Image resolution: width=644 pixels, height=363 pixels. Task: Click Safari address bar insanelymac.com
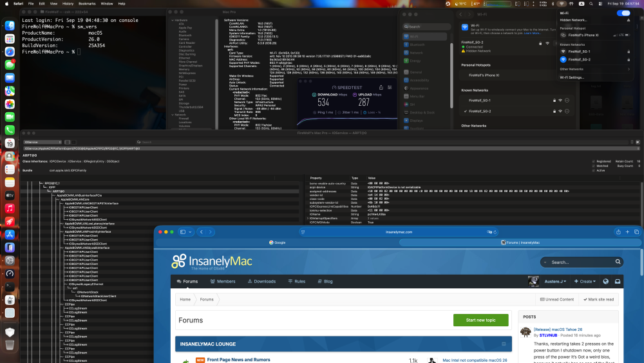click(399, 232)
